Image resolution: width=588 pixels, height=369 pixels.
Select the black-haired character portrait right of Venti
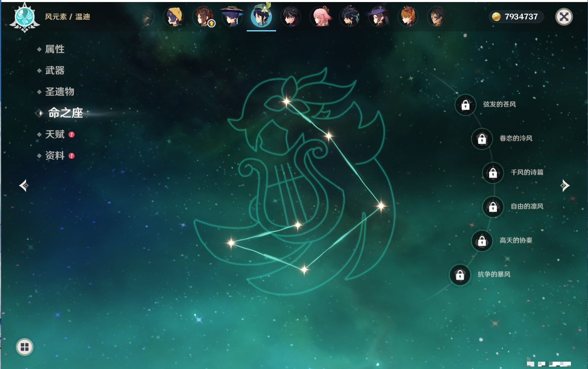tap(291, 17)
